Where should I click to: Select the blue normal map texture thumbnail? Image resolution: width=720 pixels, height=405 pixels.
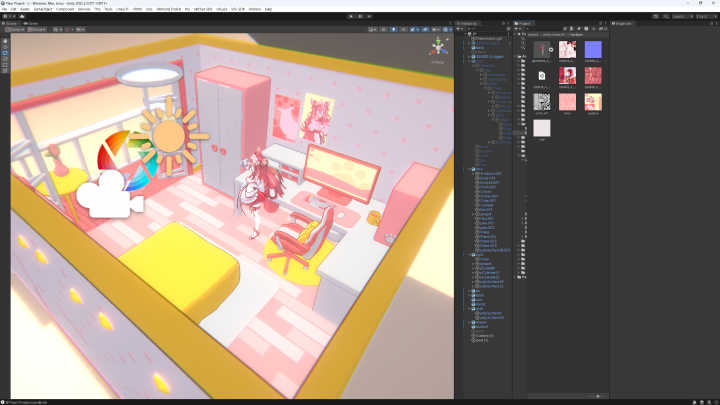(593, 49)
